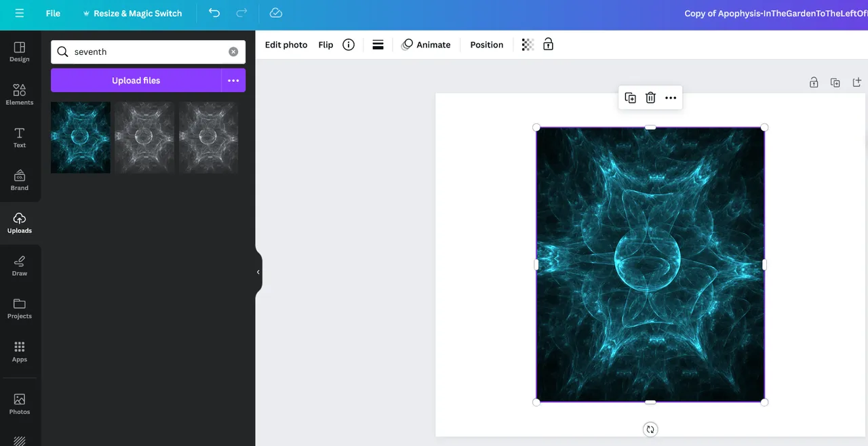
Task: Duplicate the selected image from floating toolbar
Action: click(630, 98)
